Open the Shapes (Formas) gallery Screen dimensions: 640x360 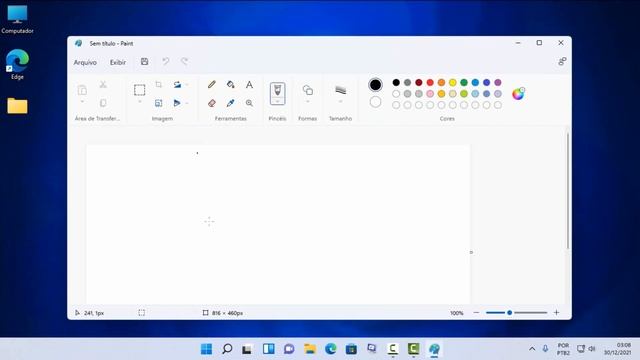tap(308, 90)
